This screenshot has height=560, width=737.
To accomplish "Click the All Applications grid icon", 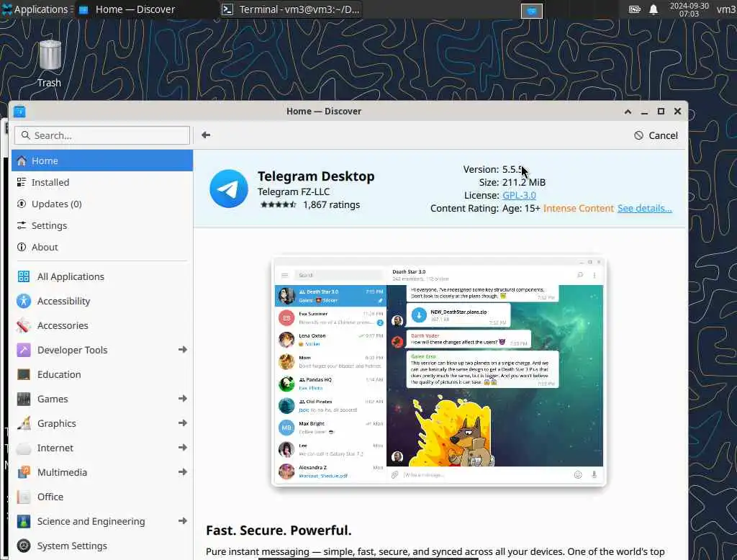I will (x=24, y=276).
